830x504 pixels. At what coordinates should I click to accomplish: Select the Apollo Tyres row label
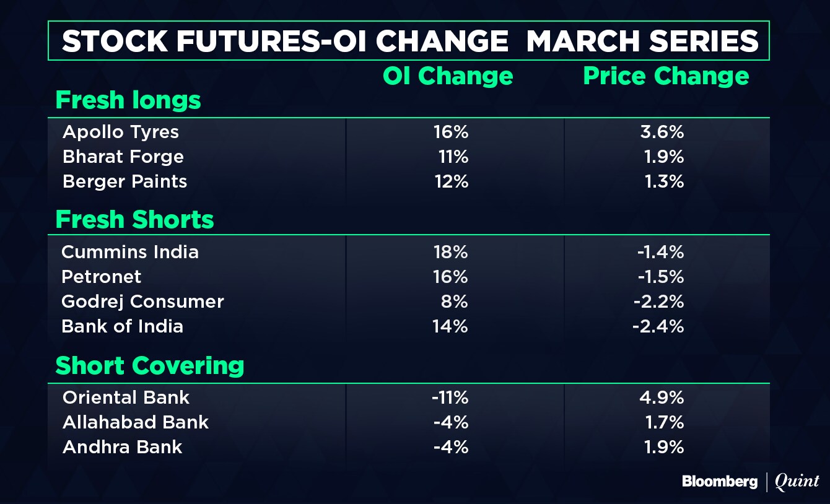pyautogui.click(x=121, y=132)
